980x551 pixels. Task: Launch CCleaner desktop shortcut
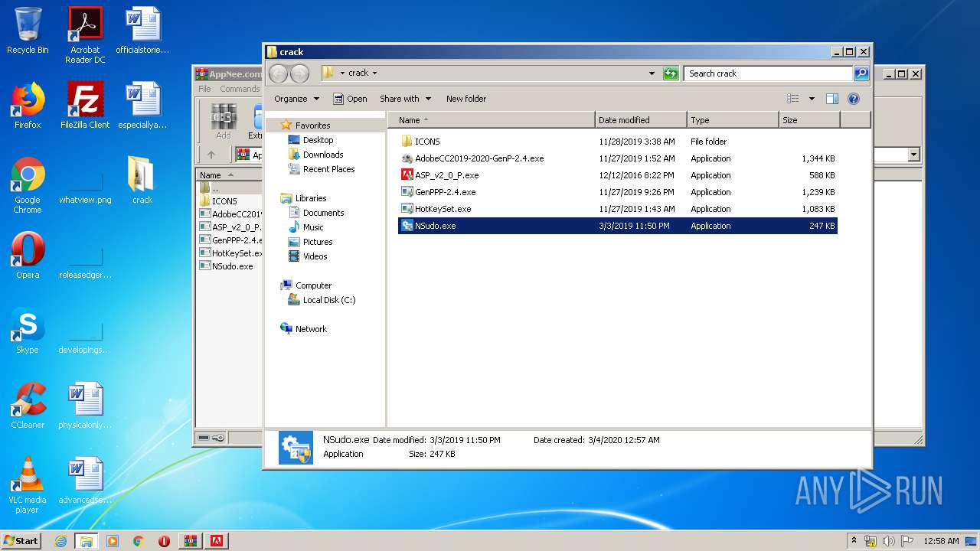coord(28,406)
